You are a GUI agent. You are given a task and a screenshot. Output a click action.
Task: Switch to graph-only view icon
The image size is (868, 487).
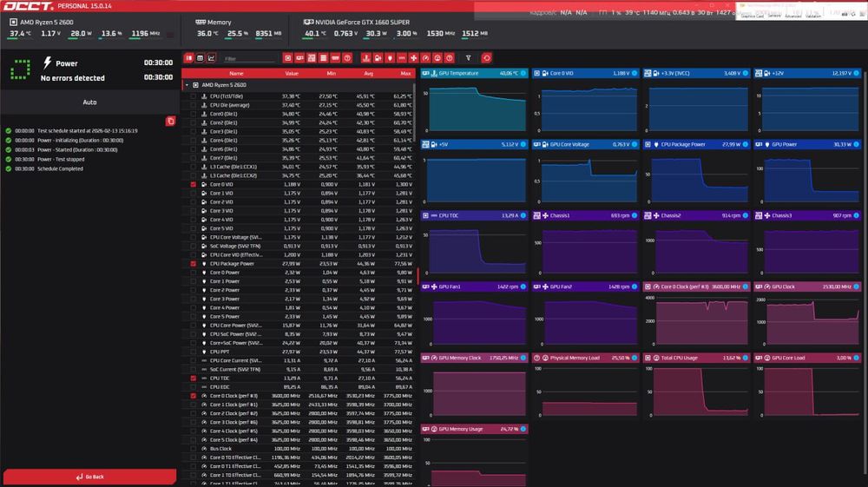click(212, 58)
